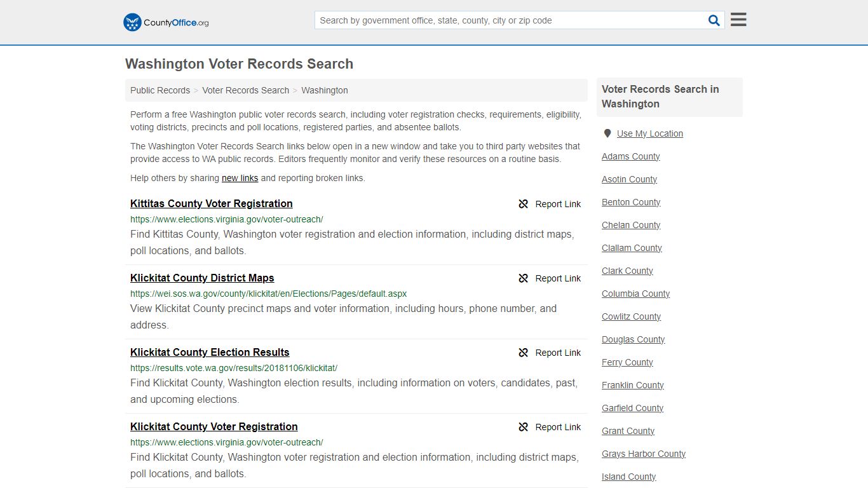868x488 pixels.
Task: Click the Find Kittitas County description text
Action: (x=352, y=242)
